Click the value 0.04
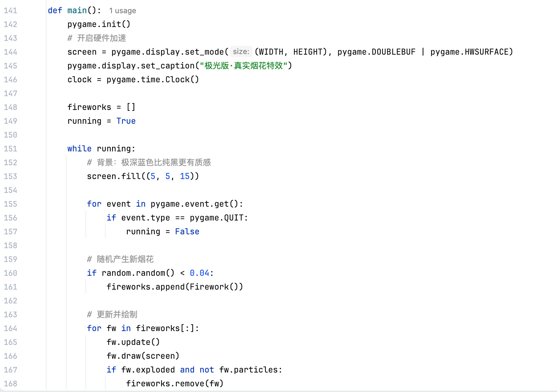 (199, 273)
